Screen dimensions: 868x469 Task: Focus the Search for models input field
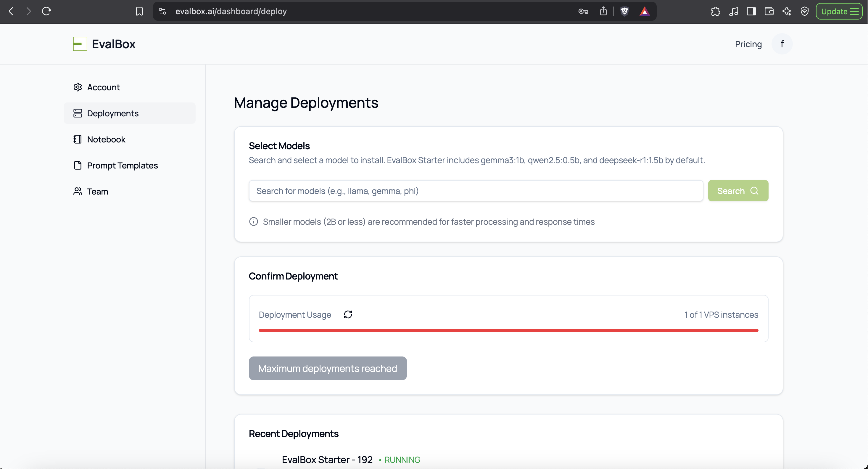pyautogui.click(x=476, y=191)
